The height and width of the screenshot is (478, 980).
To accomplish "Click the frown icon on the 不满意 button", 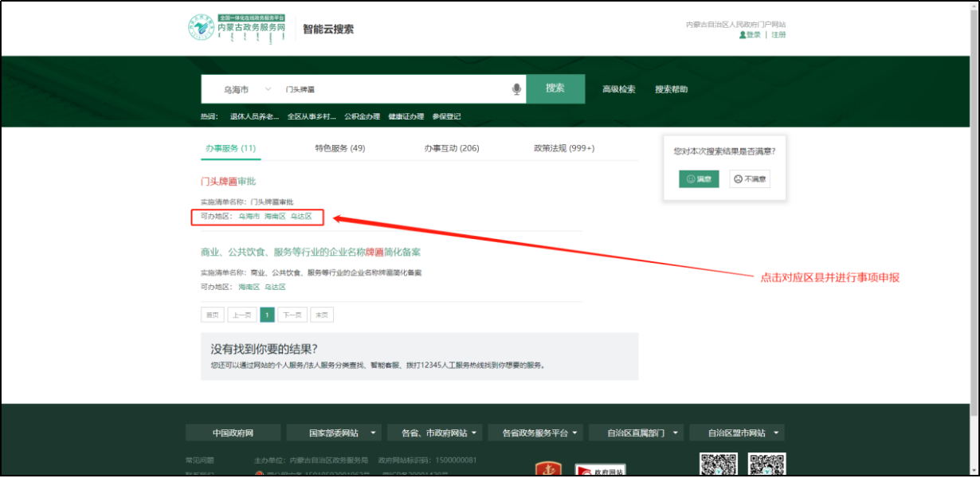I will pyautogui.click(x=737, y=178).
